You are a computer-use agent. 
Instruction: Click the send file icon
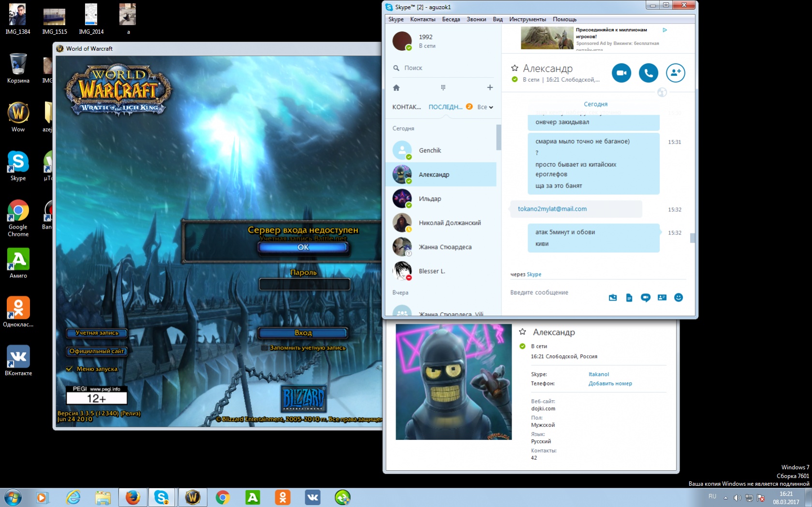(x=629, y=297)
